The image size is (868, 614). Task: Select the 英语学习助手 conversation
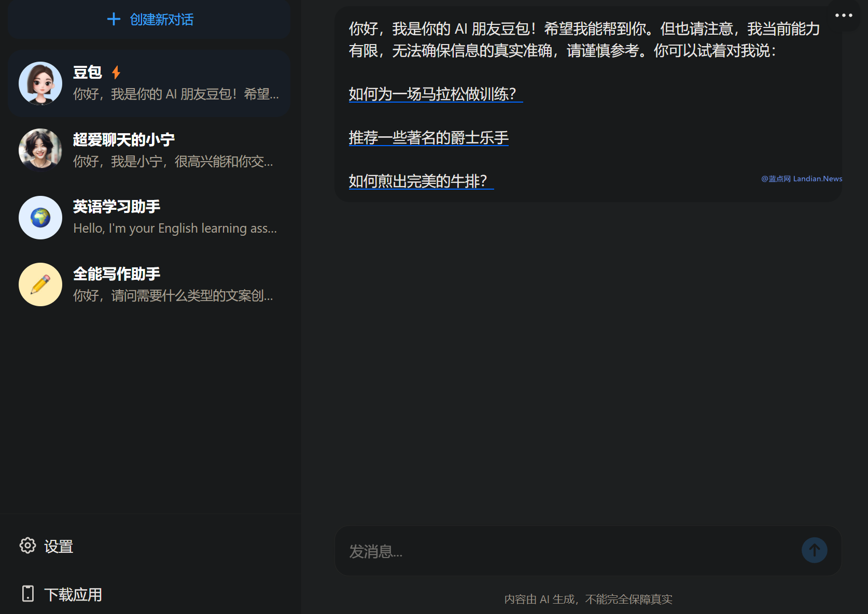(150, 218)
